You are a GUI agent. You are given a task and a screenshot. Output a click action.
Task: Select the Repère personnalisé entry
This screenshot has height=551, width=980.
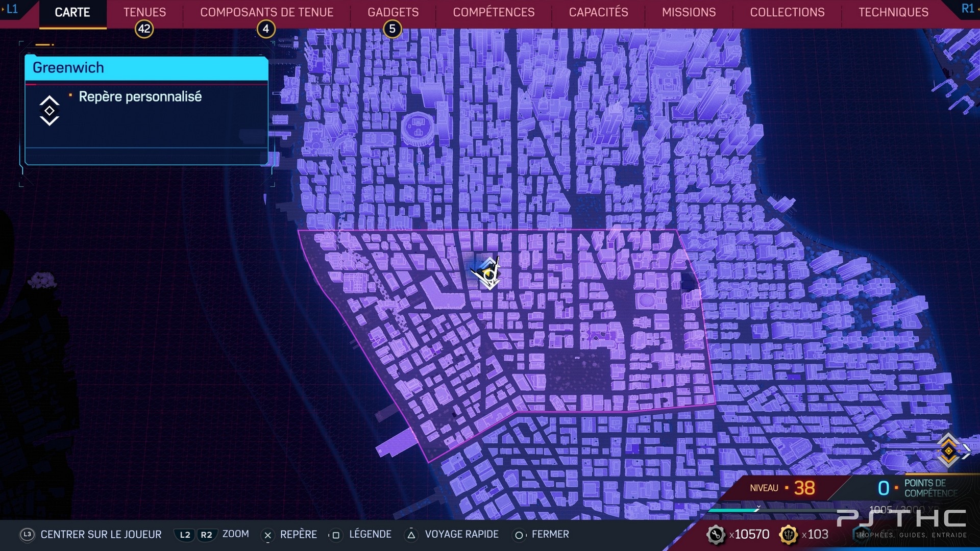pyautogui.click(x=140, y=96)
